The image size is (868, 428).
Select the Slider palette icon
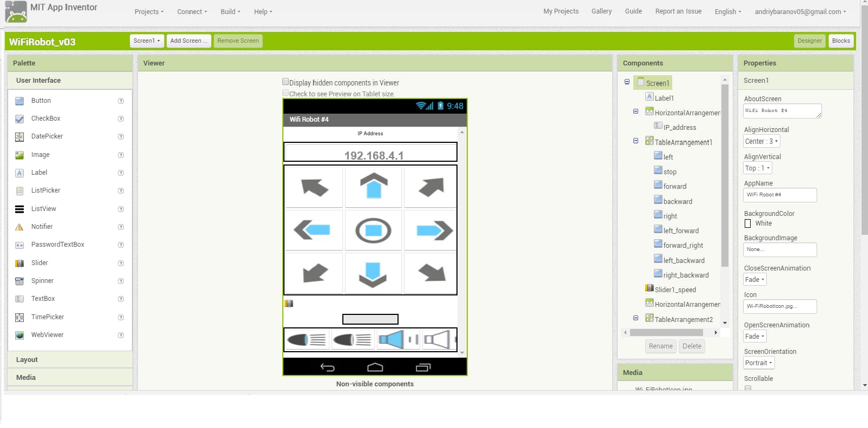pyautogui.click(x=19, y=264)
